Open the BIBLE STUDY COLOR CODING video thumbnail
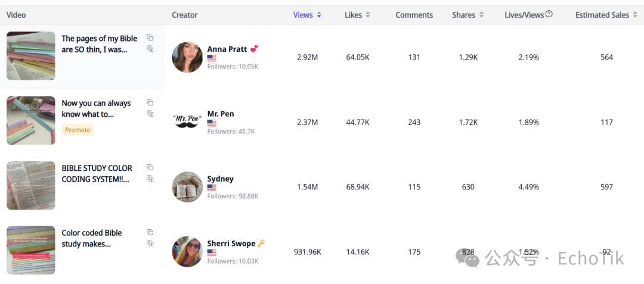Screen dimensions: 644x284 (31, 185)
